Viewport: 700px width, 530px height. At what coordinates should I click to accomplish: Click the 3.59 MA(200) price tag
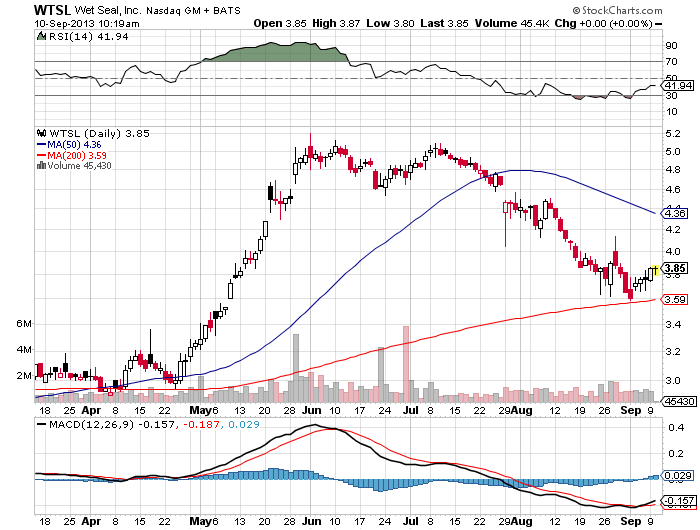(675, 299)
